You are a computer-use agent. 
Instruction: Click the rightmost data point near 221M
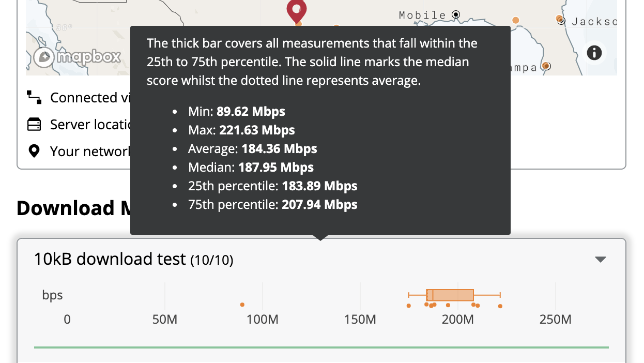(x=500, y=306)
